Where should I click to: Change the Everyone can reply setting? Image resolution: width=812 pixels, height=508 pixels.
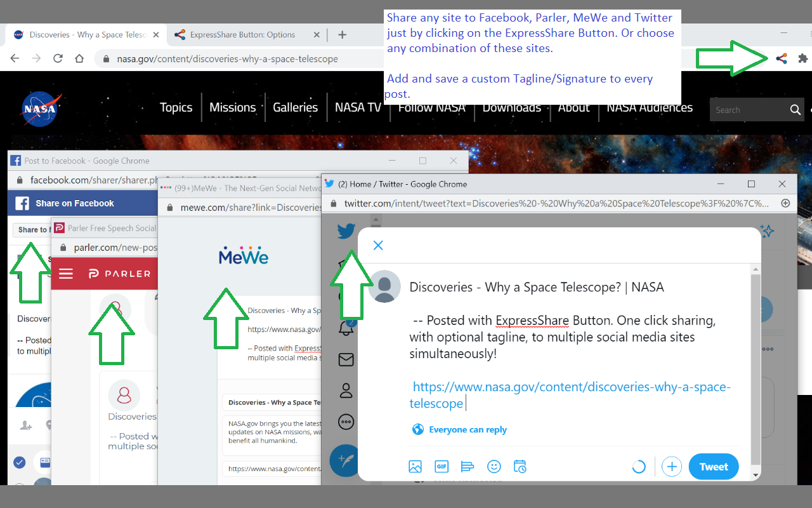pyautogui.click(x=459, y=429)
